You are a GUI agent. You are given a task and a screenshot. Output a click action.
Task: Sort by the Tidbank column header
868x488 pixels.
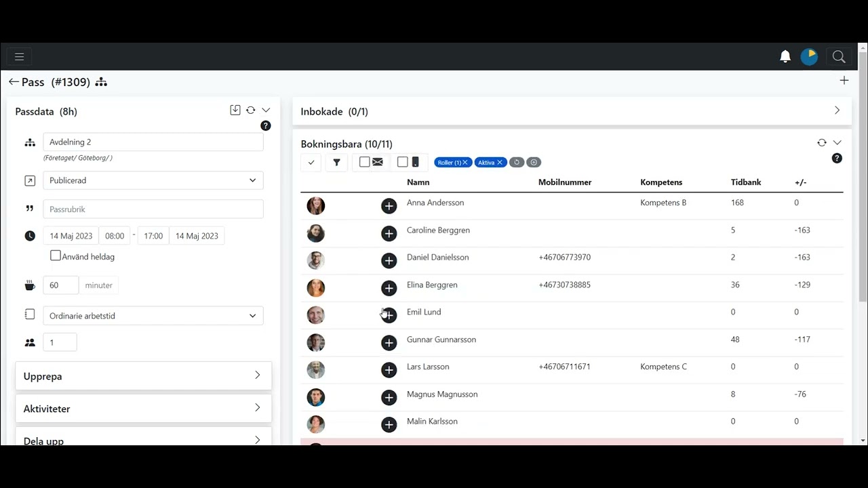746,182
